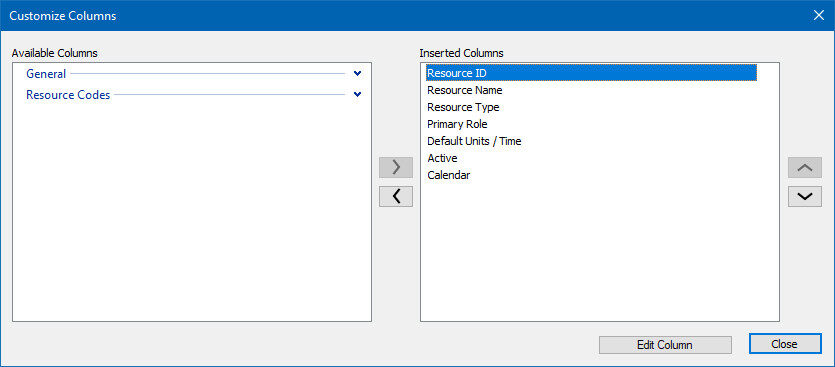Select the Primary Role column
The height and width of the screenshot is (367, 835).
point(457,124)
